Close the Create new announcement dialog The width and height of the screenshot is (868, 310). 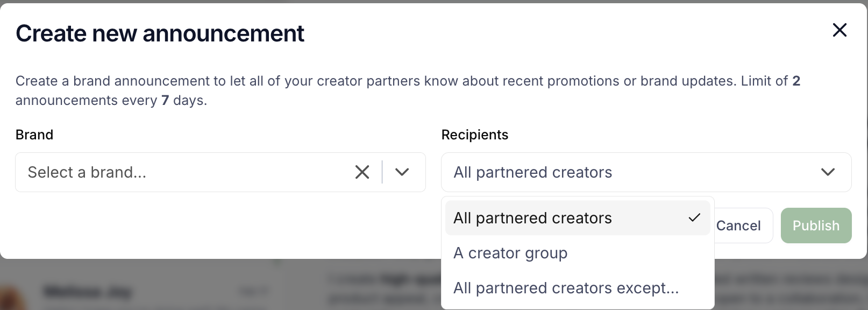[839, 30]
